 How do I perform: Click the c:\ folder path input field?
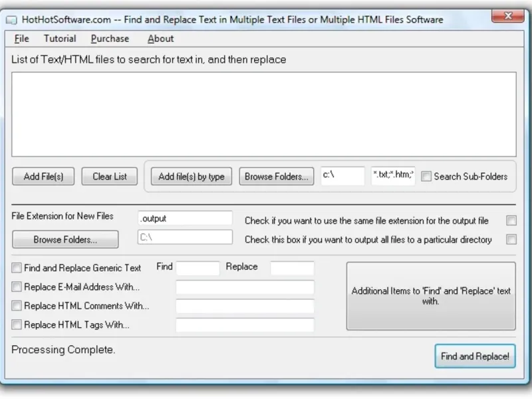(x=342, y=176)
